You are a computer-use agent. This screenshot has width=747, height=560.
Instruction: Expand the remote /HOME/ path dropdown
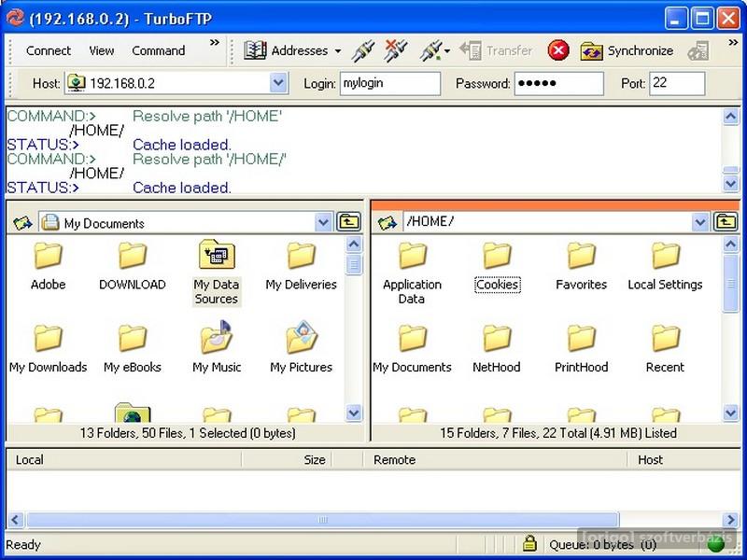click(x=699, y=222)
